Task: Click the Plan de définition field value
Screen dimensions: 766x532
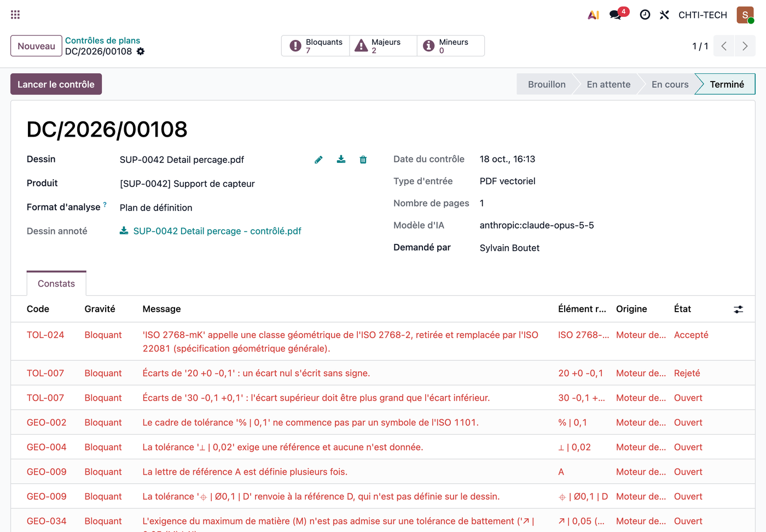Action: (x=156, y=208)
